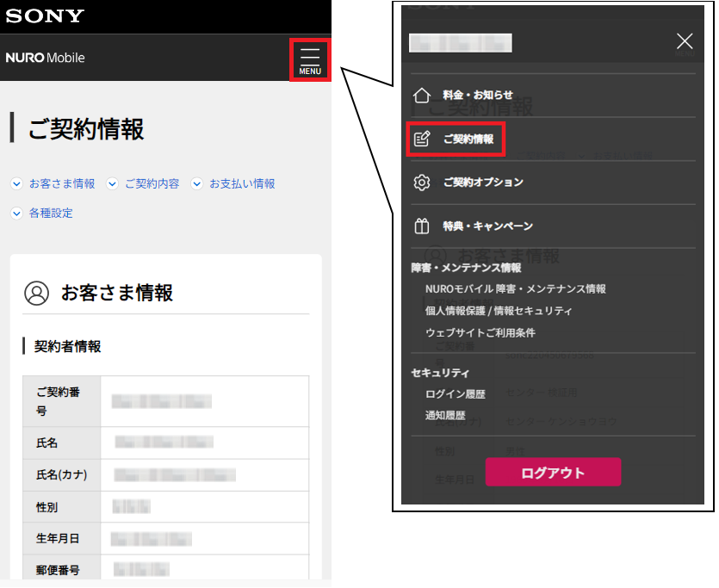
Task: Click the セキュリティ menu section header
Action: pos(440,373)
